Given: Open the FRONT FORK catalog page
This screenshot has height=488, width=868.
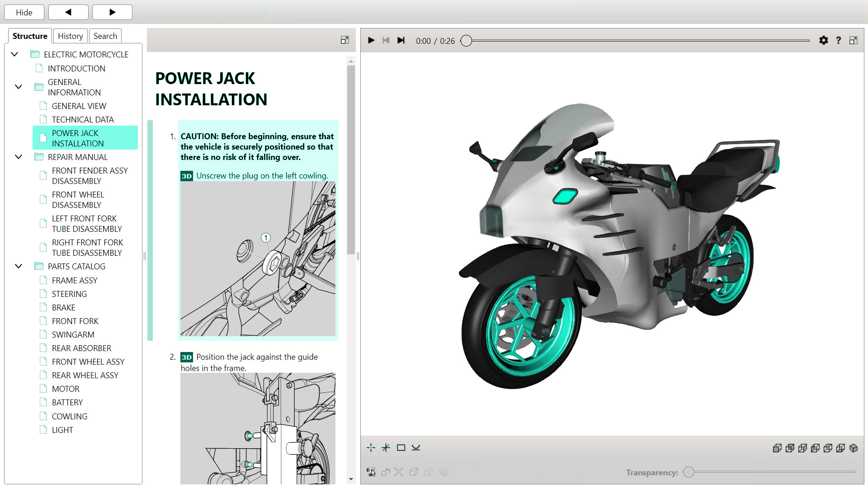Looking at the screenshot, I should click(75, 321).
